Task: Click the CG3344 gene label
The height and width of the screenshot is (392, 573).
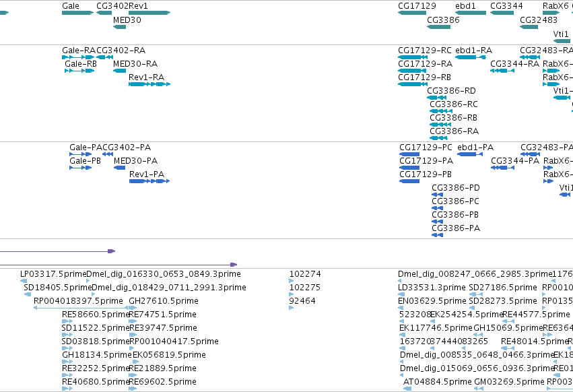Action: [506, 6]
